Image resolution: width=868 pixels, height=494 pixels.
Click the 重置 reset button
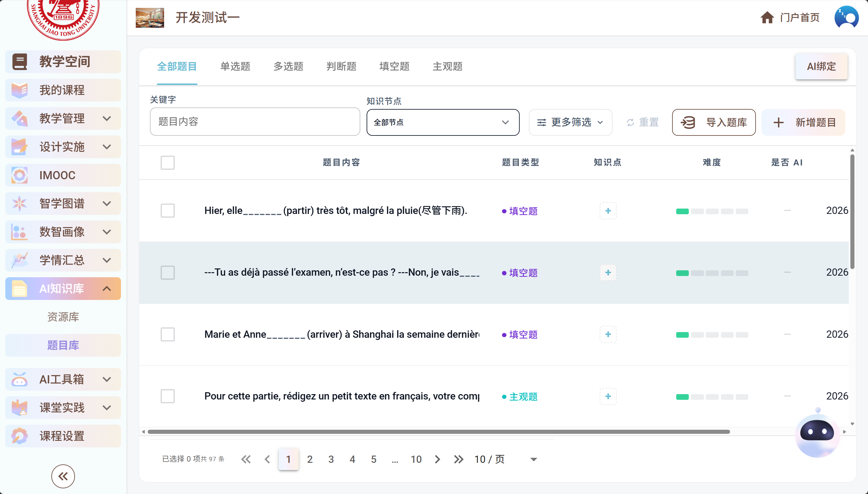point(642,122)
